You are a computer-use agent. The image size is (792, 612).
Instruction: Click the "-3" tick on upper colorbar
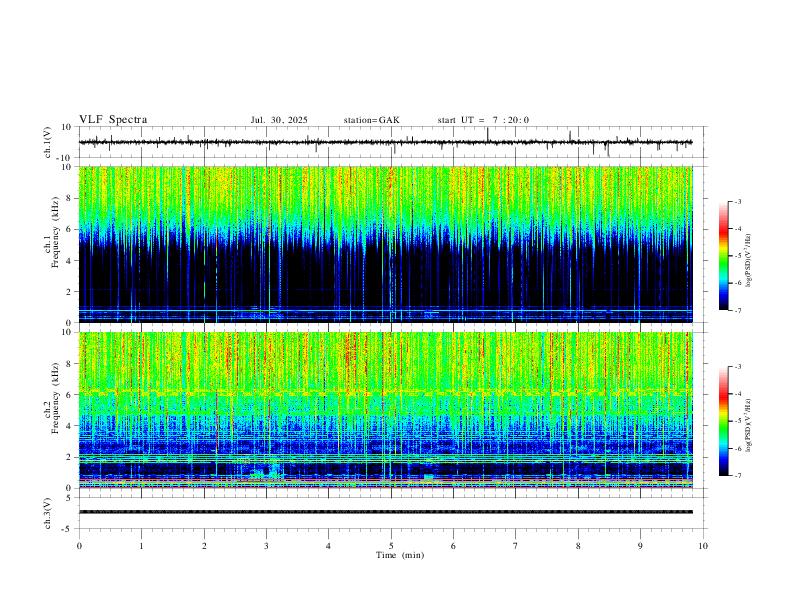point(738,201)
